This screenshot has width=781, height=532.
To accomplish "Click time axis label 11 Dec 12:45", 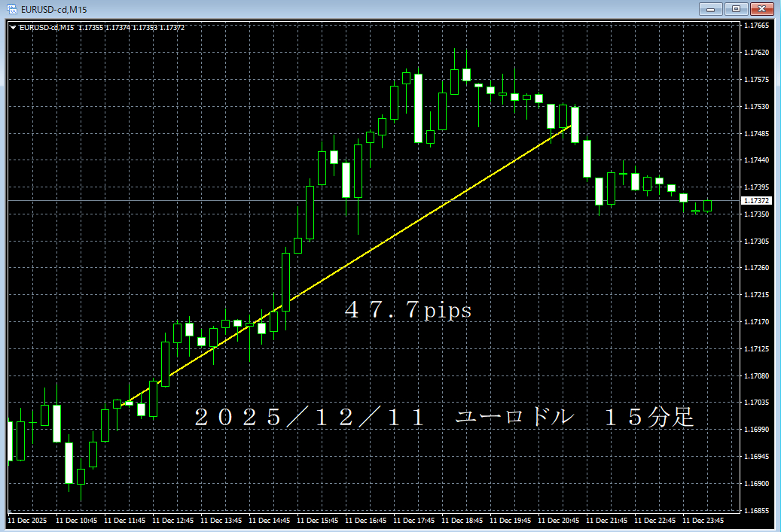I will tap(172, 521).
